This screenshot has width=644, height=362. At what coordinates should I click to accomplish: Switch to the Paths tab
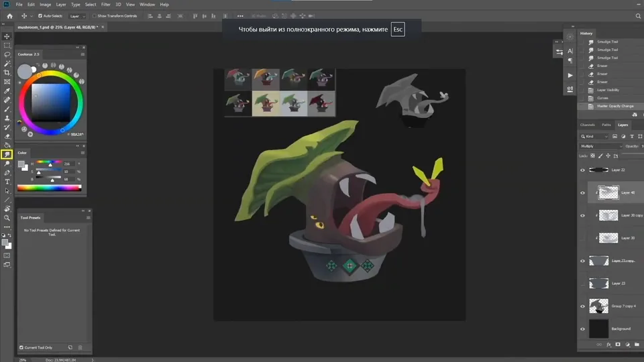[x=606, y=125]
